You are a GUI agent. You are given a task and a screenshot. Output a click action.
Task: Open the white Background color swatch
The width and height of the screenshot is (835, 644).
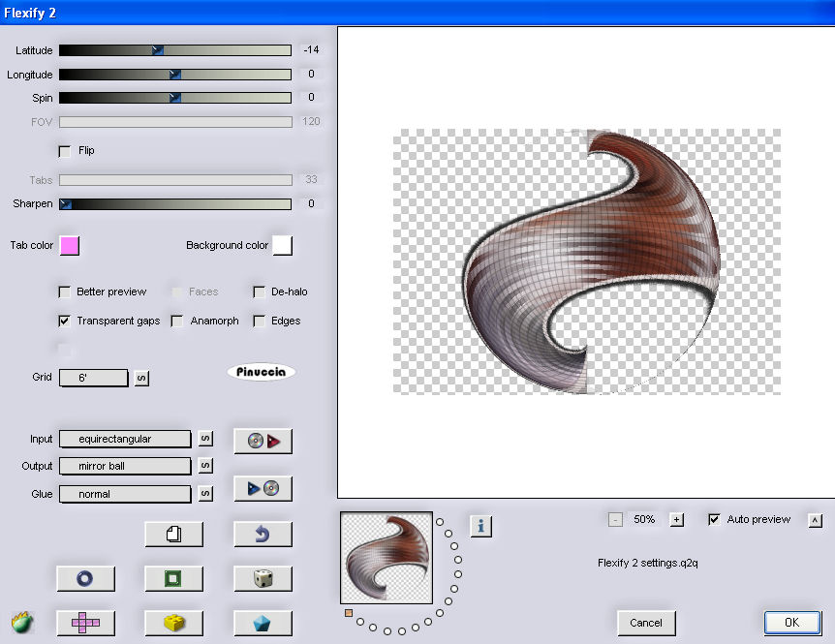click(x=282, y=246)
